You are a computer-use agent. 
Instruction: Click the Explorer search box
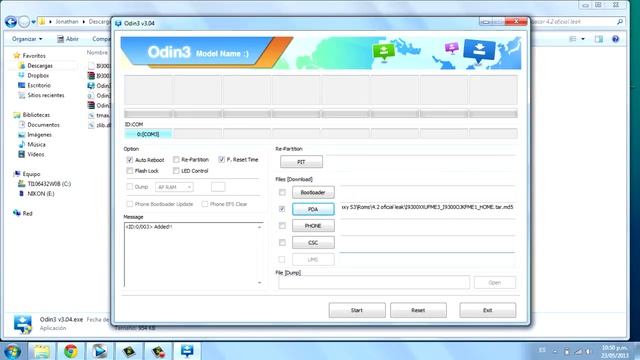point(578,22)
